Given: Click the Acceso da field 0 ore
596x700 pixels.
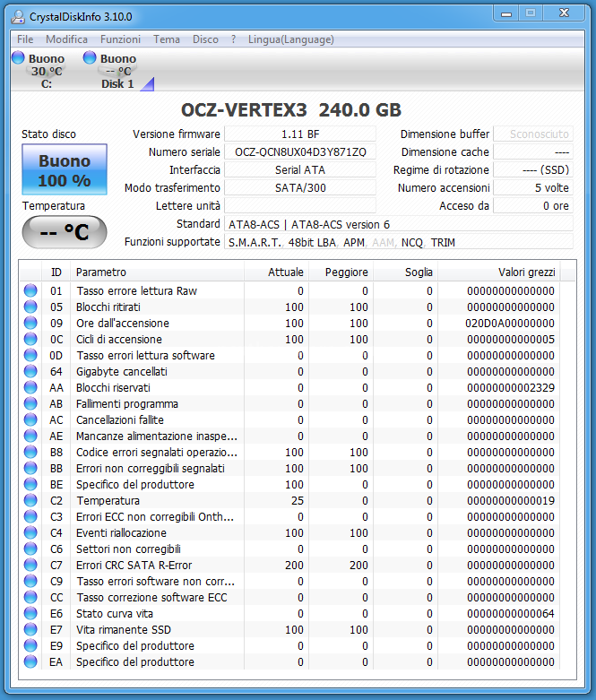Looking at the screenshot, I should [533, 206].
